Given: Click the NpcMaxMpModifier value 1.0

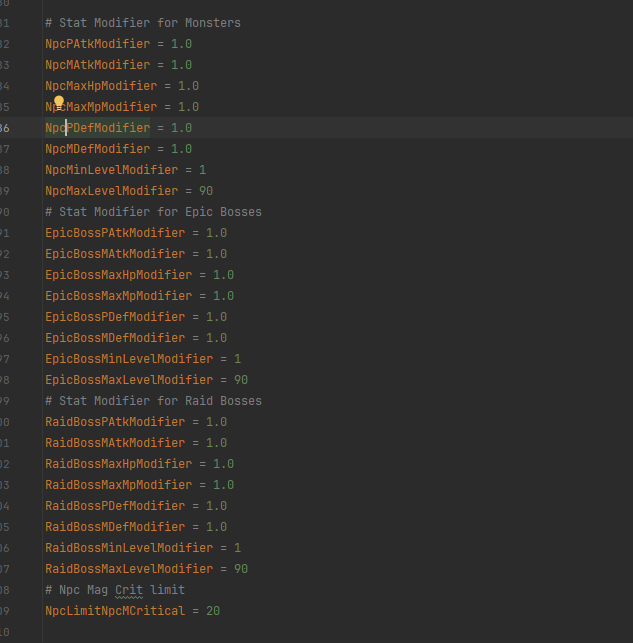Looking at the screenshot, I should (x=188, y=107).
